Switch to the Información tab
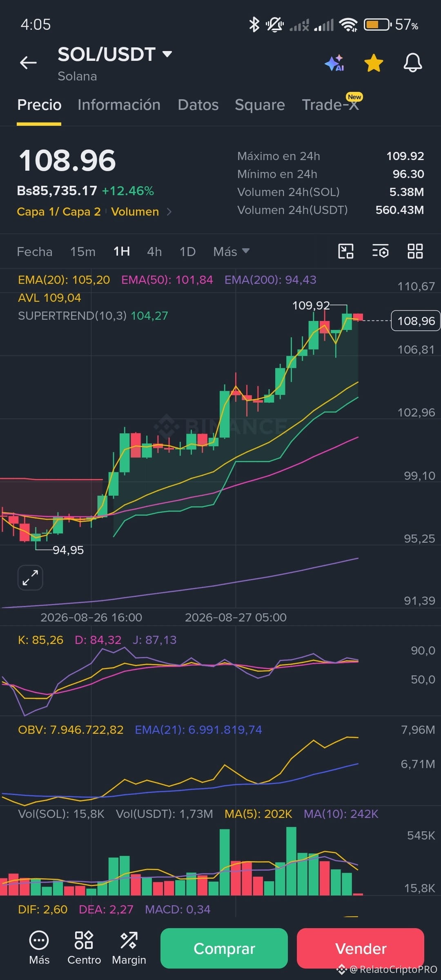This screenshot has width=441, height=980. click(x=119, y=105)
